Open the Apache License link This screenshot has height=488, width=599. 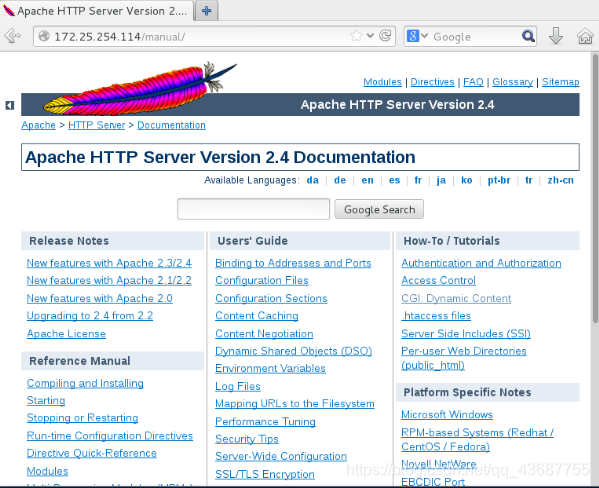pyautogui.click(x=66, y=334)
